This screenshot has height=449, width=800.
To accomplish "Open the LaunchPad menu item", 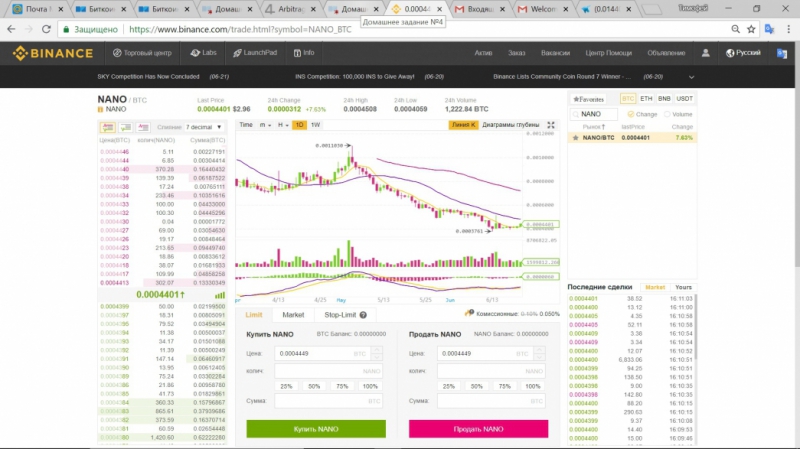I will (255, 53).
